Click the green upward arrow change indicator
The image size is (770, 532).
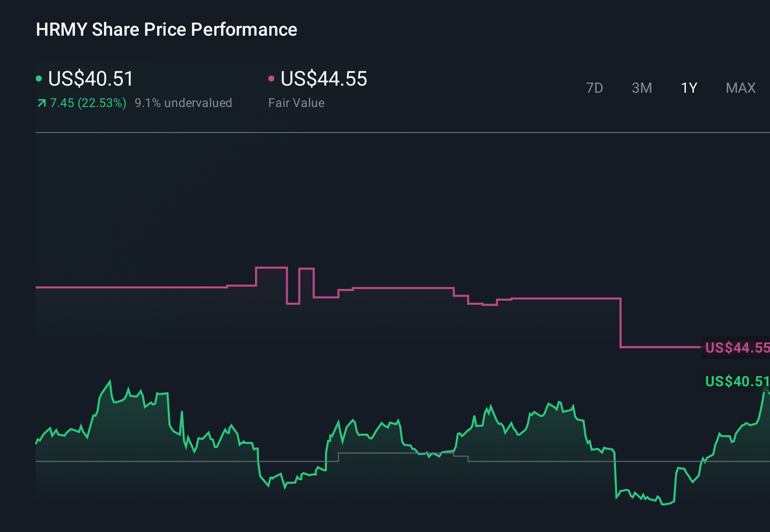[41, 102]
